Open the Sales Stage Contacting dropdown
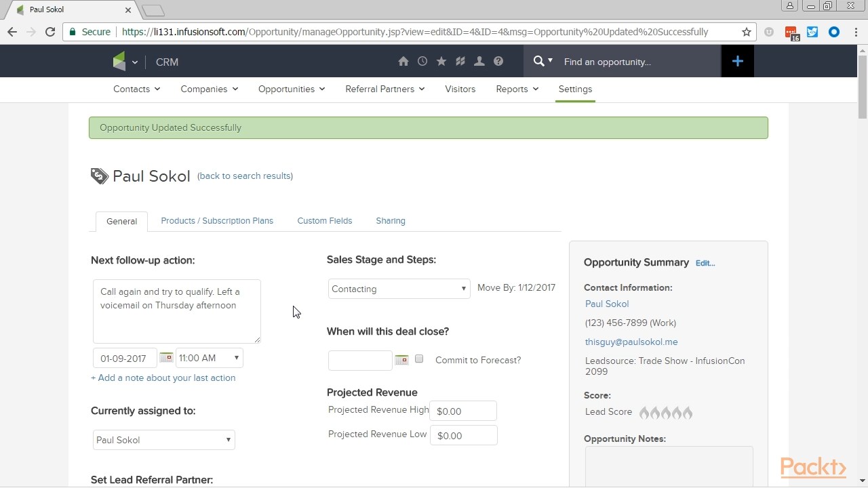The image size is (868, 488). point(399,289)
